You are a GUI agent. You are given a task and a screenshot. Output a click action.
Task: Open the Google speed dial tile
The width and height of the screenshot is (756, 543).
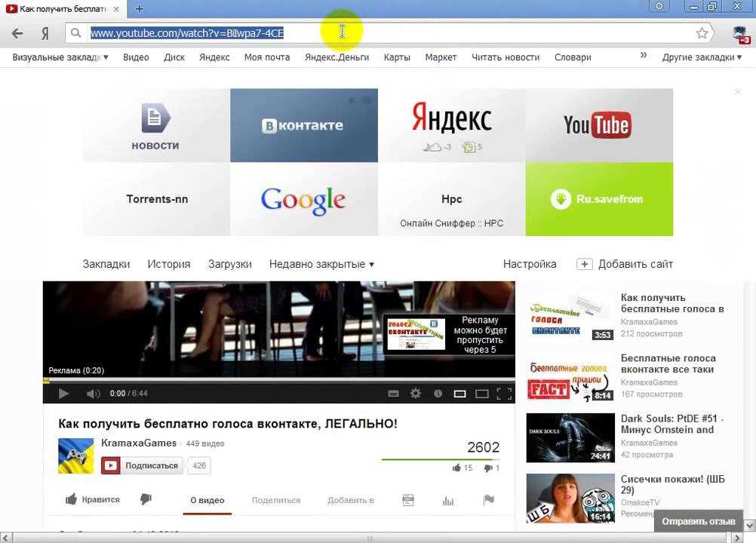point(304,199)
